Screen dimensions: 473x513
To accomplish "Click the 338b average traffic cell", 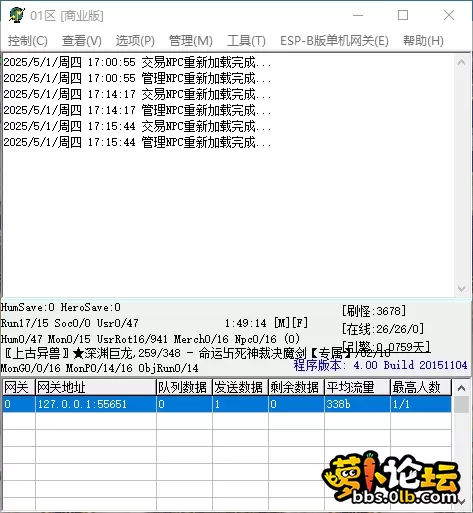I will click(x=357, y=404).
